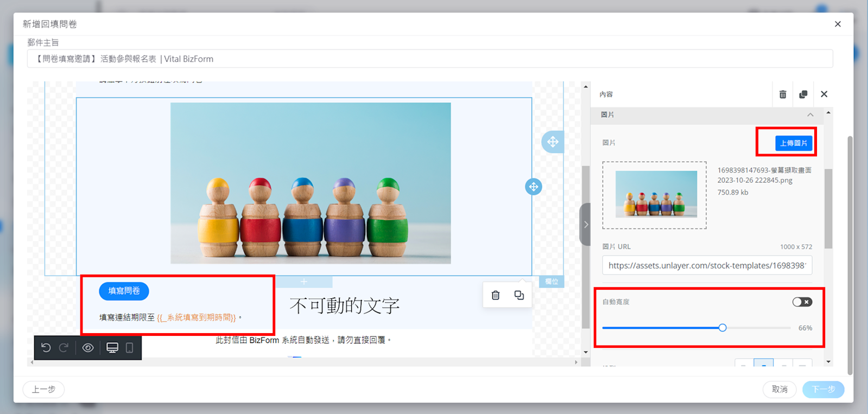This screenshot has height=414, width=868.
Task: Click the 上傳圖片 button
Action: coord(793,143)
